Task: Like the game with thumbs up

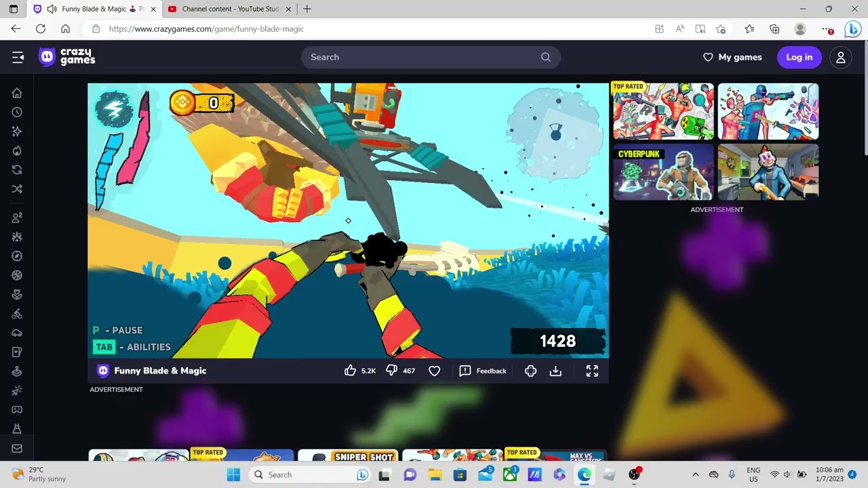Action: (350, 371)
